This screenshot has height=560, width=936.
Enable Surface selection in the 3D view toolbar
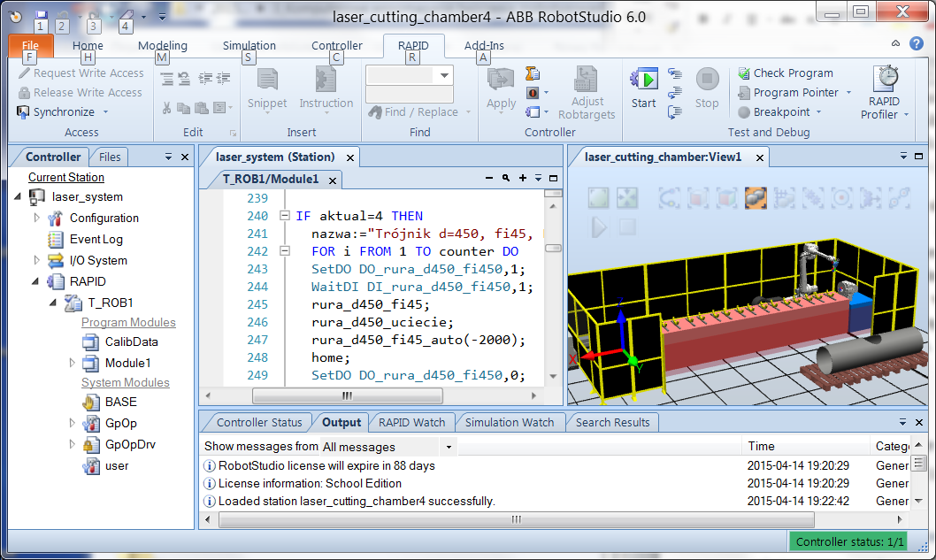698,198
